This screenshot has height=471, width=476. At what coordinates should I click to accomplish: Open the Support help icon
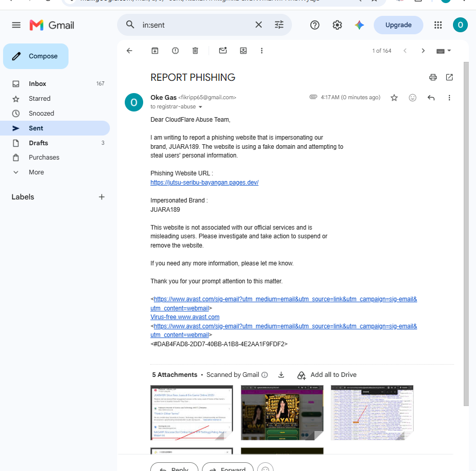pyautogui.click(x=315, y=25)
